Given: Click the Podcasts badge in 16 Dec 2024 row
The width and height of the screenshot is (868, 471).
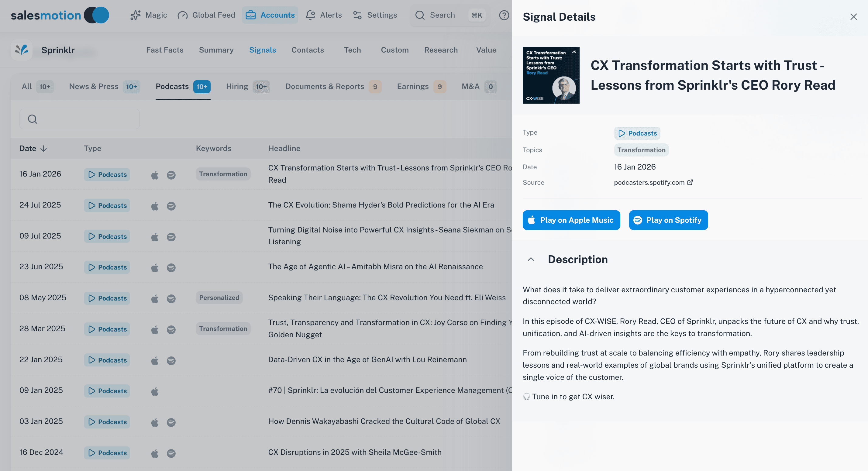Looking at the screenshot, I should click(x=107, y=453).
